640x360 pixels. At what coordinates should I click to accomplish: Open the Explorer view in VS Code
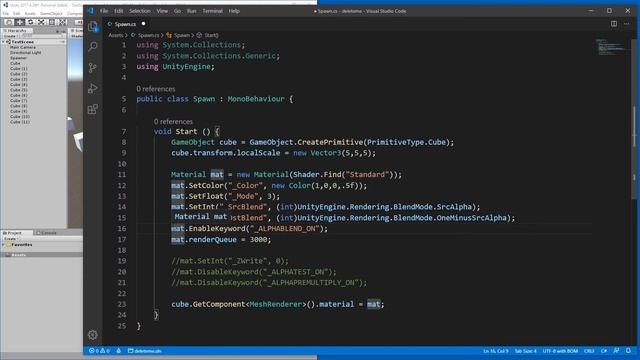point(93,27)
